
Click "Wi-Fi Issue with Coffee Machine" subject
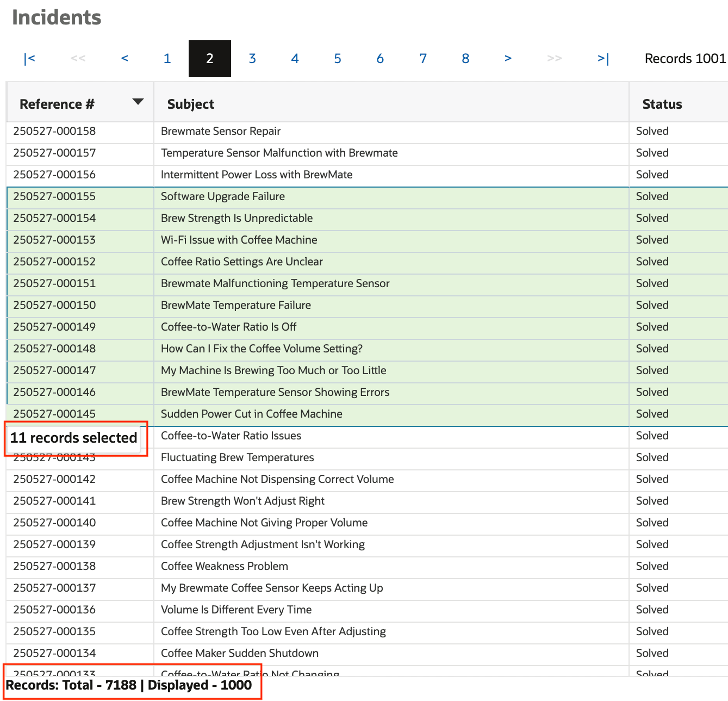[239, 240]
